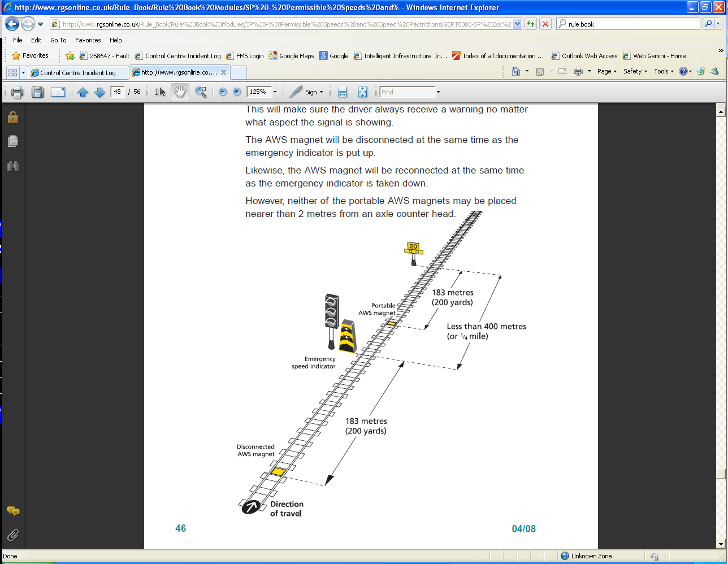Go to the next PDF page

click(100, 92)
